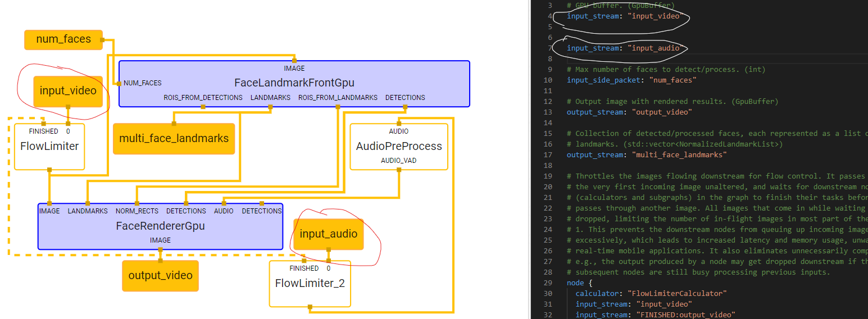This screenshot has height=319, width=868.
Task: Click the input_side_packet "num_faces" code line
Action: (x=631, y=80)
